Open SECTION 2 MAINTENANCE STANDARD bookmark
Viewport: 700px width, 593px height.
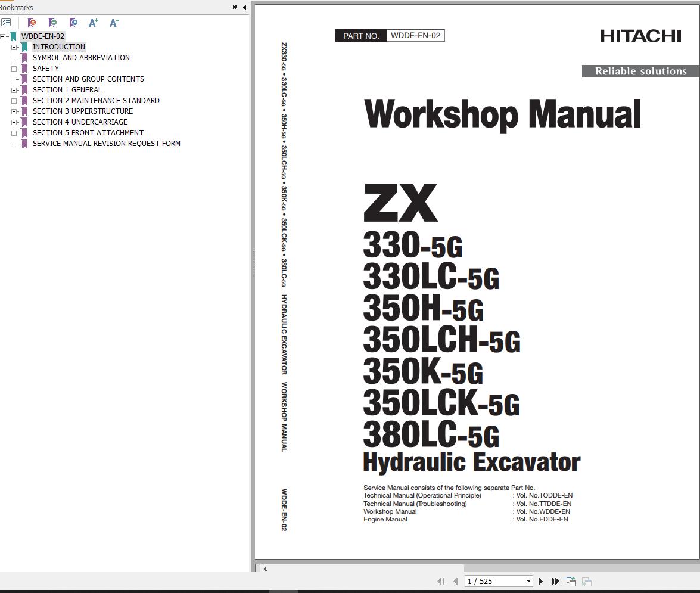[x=95, y=101]
